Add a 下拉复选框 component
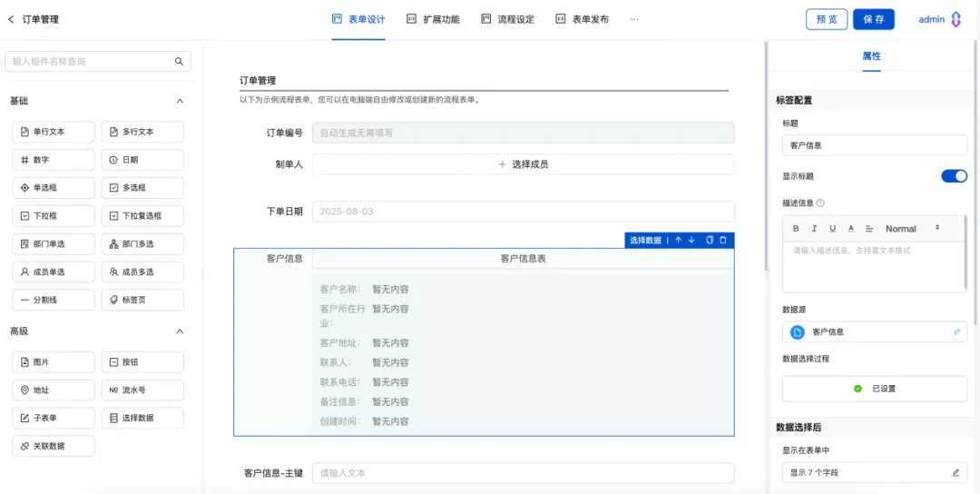Viewport: 980px width, 494px height. pos(142,216)
